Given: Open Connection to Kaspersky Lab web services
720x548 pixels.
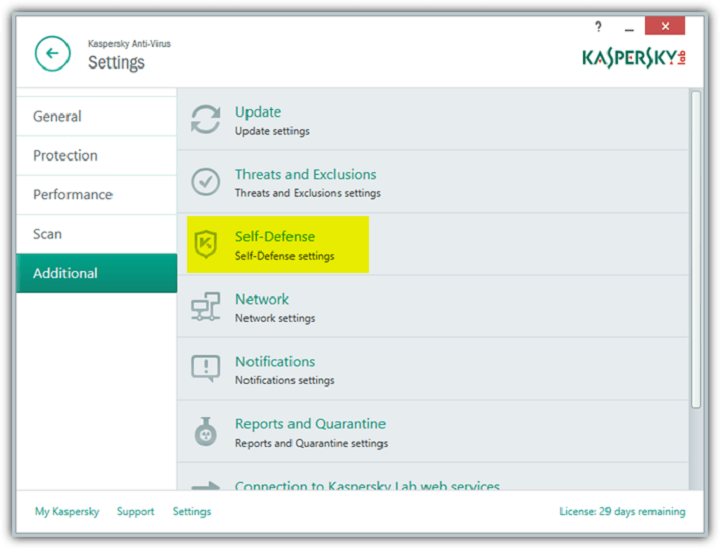Looking at the screenshot, I should 367,485.
